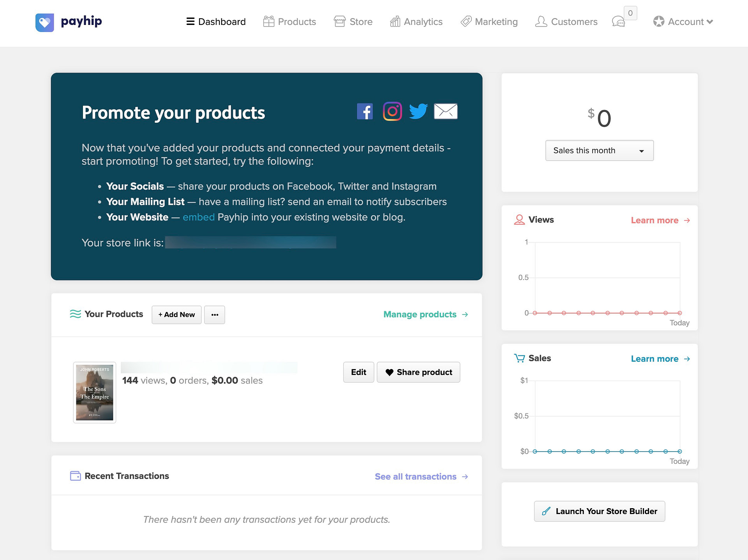Click the blurred store link
The height and width of the screenshot is (560, 748).
[x=251, y=242]
